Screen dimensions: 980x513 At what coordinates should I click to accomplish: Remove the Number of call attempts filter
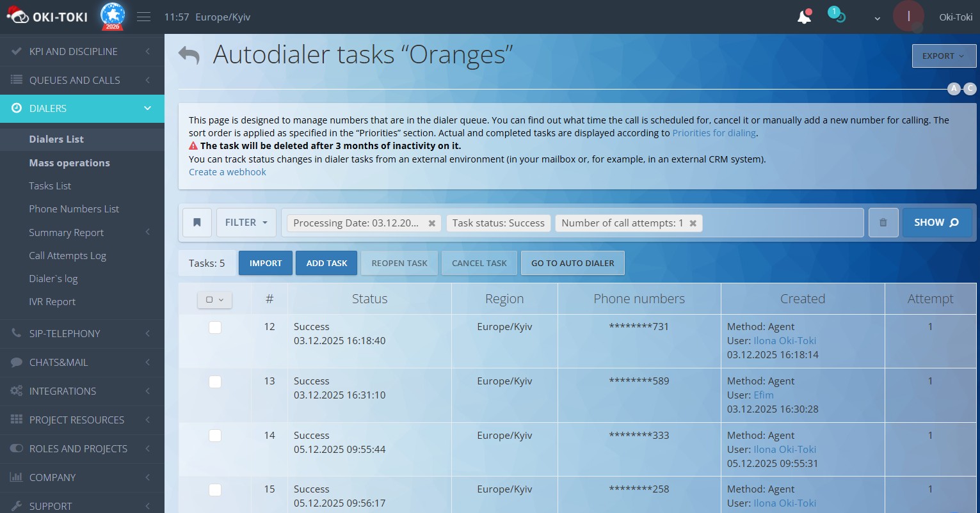(x=693, y=223)
